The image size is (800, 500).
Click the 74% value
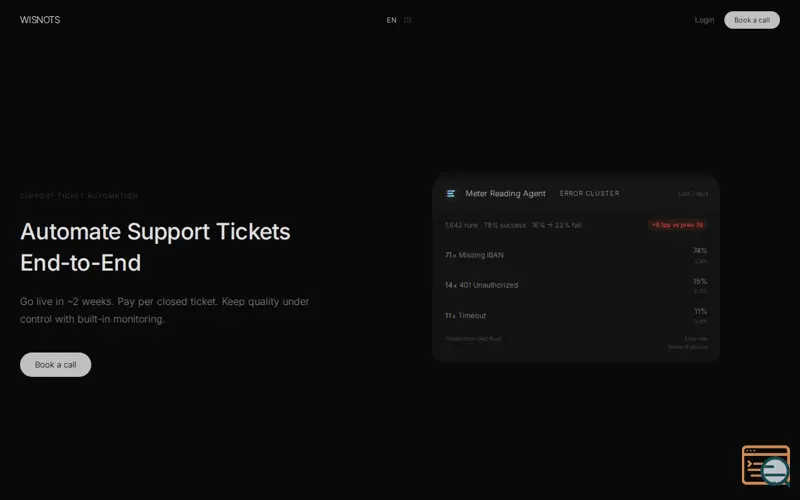coord(700,251)
